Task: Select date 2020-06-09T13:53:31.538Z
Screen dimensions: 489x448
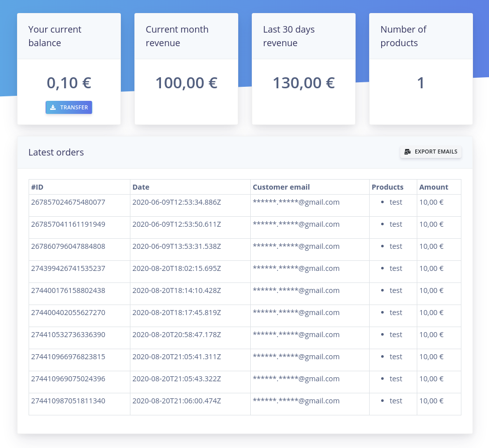Action: (177, 246)
